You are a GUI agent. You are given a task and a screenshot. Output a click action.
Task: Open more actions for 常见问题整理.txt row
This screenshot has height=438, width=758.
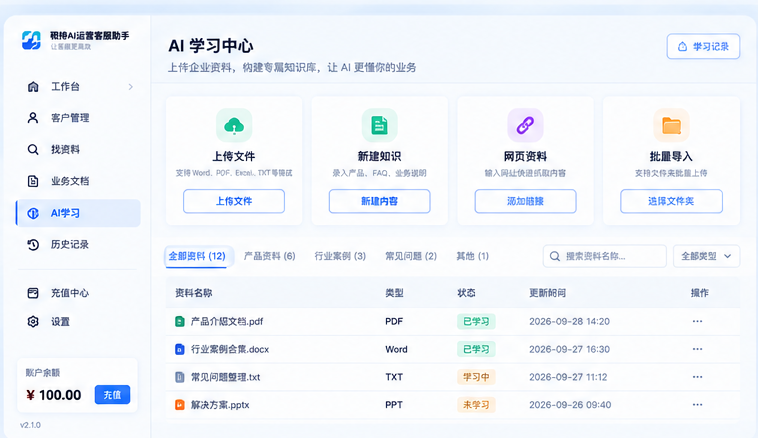coord(697,377)
